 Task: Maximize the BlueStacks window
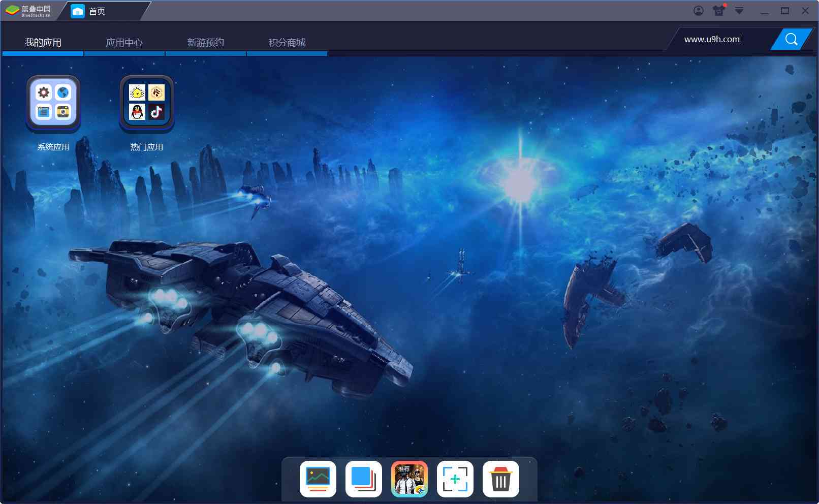point(785,11)
